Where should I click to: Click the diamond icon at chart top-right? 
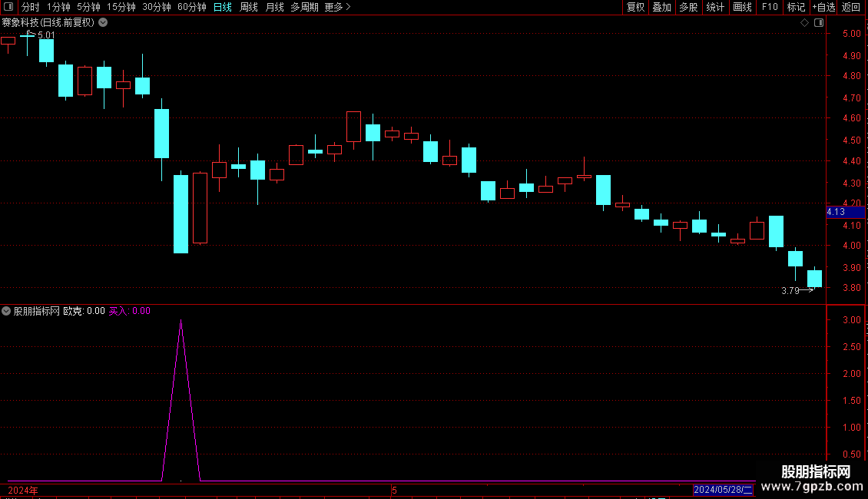pyautogui.click(x=804, y=23)
